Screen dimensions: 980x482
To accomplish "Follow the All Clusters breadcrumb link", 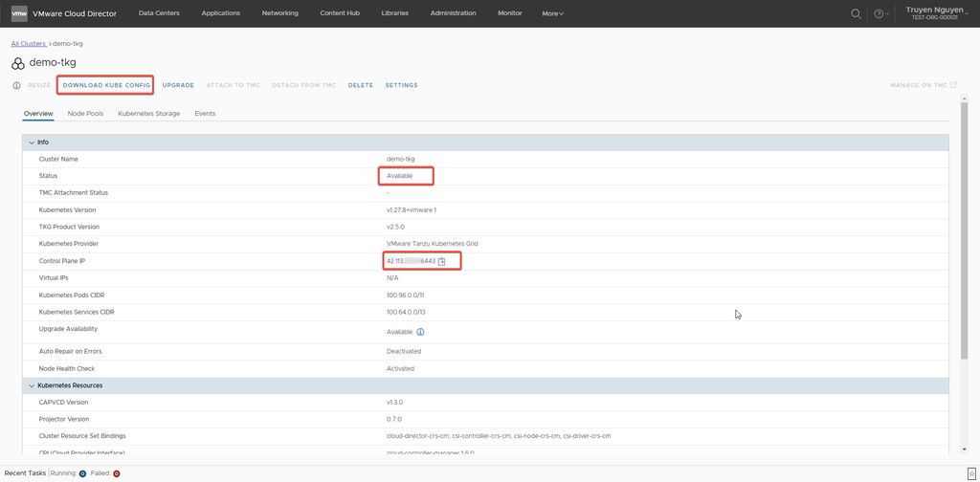I will 28,44.
